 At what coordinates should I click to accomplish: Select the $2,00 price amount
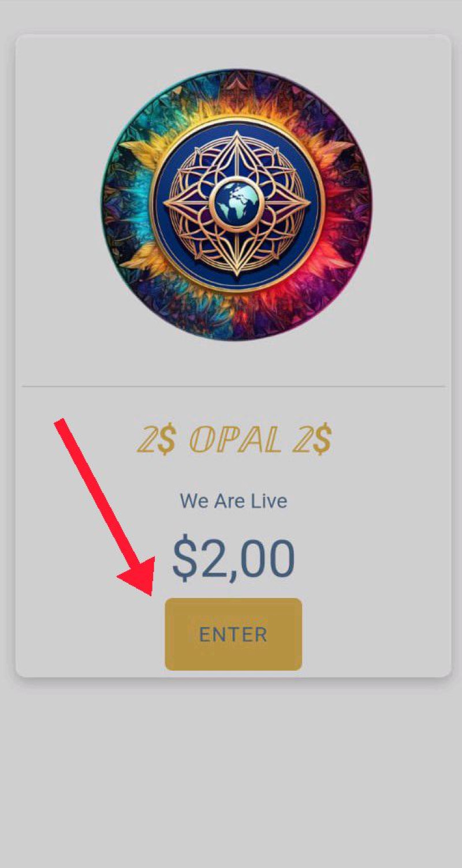(x=233, y=558)
